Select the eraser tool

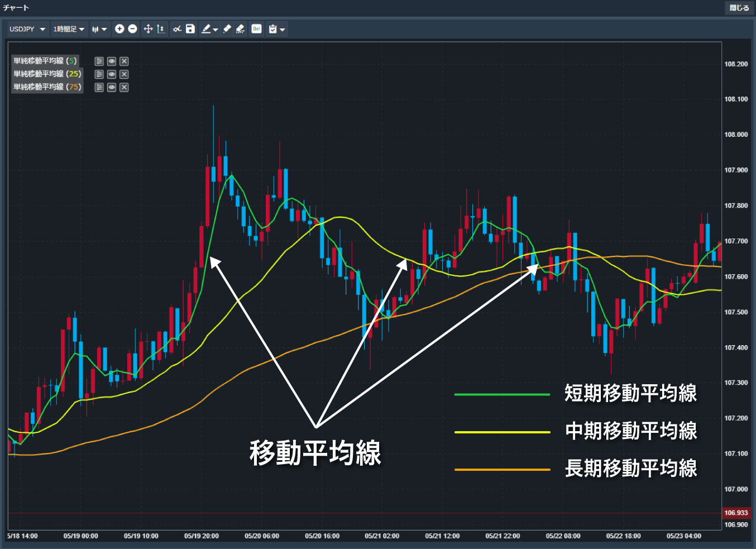click(x=227, y=29)
